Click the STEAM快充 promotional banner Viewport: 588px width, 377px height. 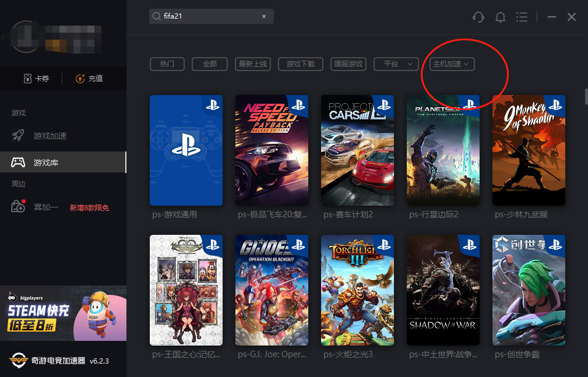tap(63, 313)
